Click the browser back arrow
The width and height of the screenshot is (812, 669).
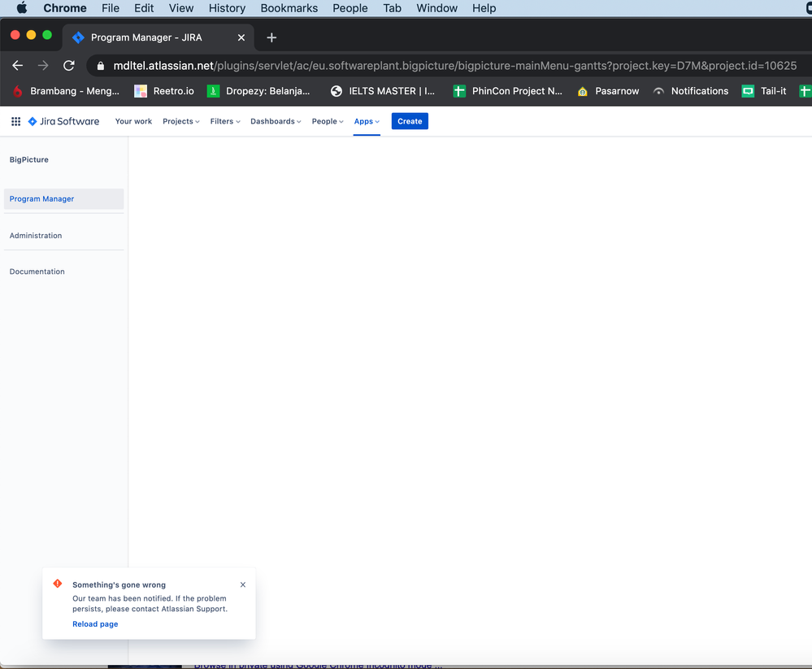pyautogui.click(x=17, y=65)
